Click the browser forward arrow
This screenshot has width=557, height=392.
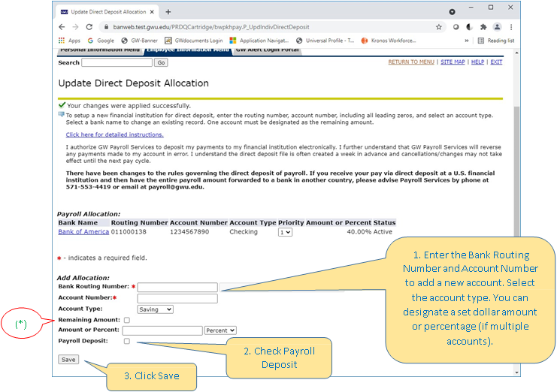[x=75, y=27]
